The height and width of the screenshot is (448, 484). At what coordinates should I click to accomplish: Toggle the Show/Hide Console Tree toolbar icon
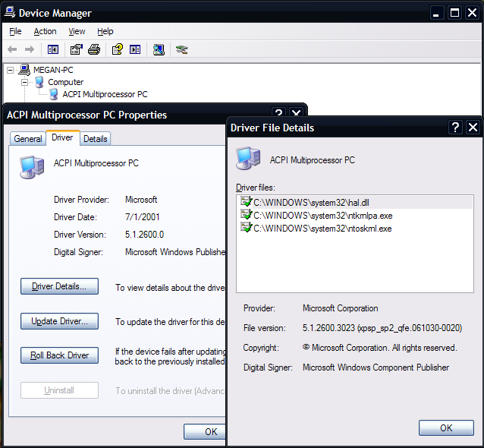click(x=53, y=49)
